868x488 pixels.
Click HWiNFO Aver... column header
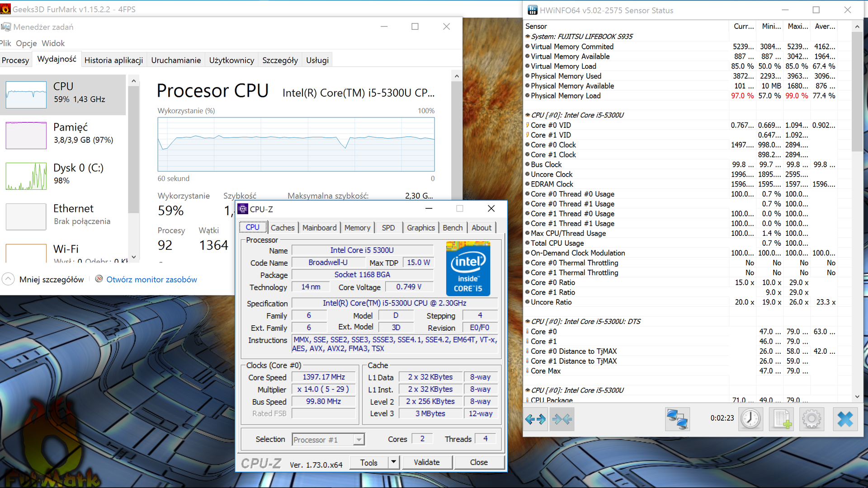825,26
